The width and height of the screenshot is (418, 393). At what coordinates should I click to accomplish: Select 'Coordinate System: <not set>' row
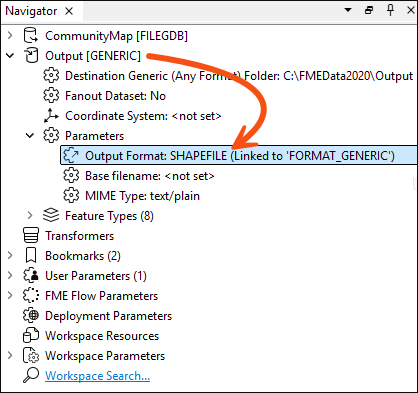(x=143, y=116)
